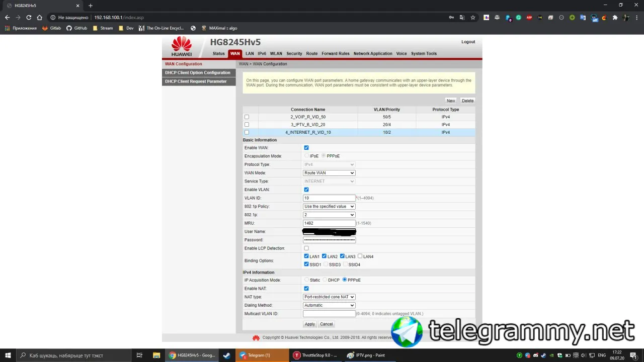The image size is (644, 362).
Task: Open the Protocol Type dropdown
Action: coord(329,164)
